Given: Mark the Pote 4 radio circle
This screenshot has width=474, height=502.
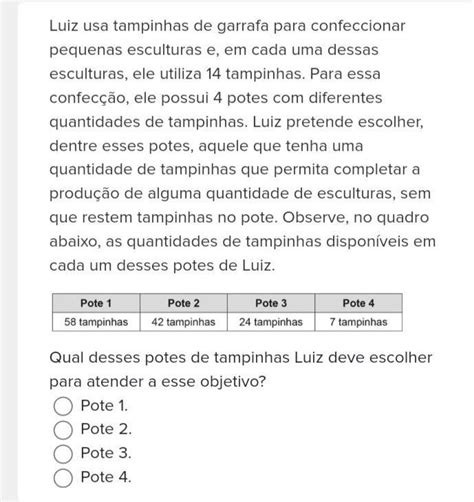Looking at the screenshot, I should click(x=63, y=477).
